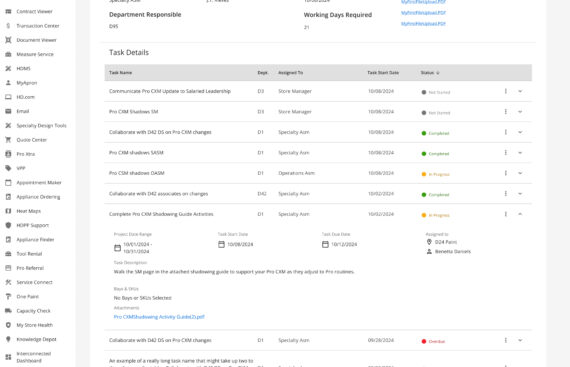Open HD.com sidebar icon

8,97
